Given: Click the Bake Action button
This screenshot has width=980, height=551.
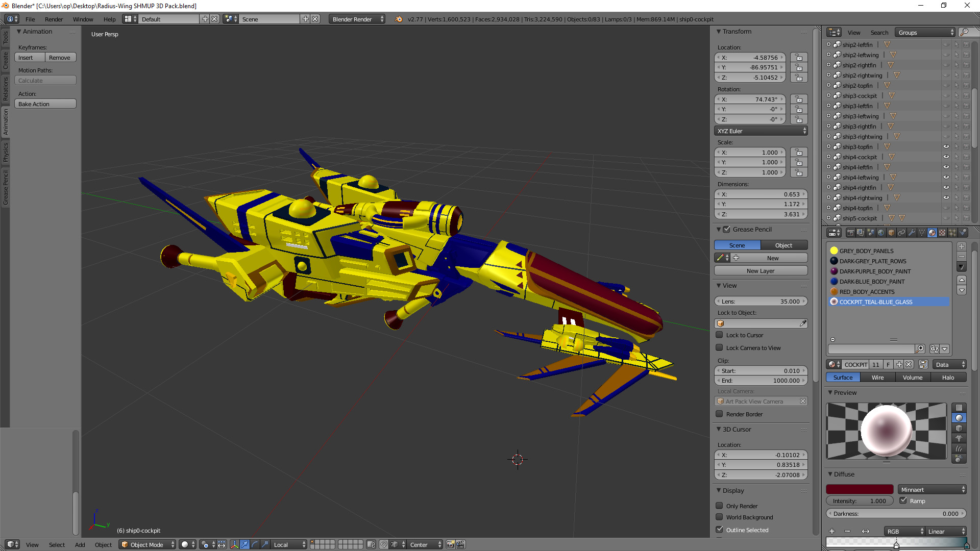Looking at the screenshot, I should tap(45, 104).
